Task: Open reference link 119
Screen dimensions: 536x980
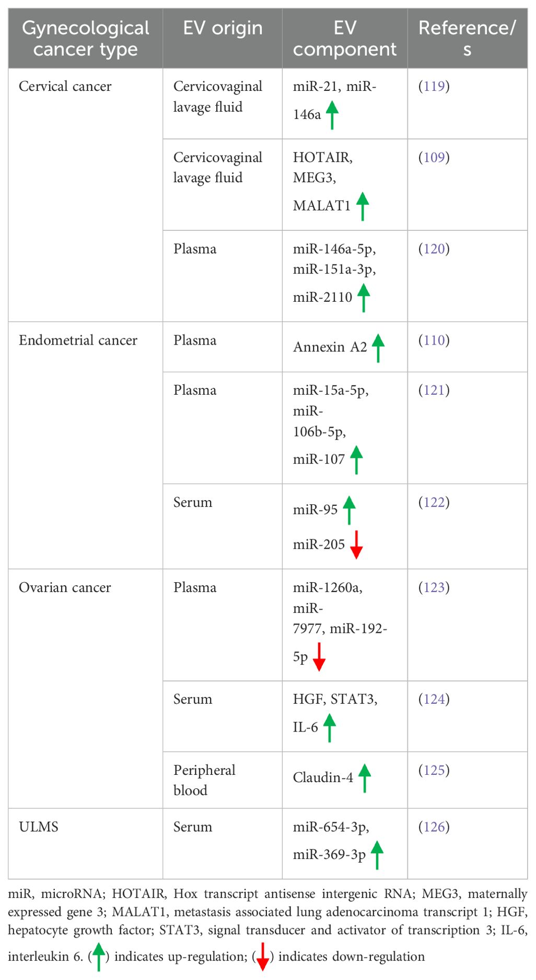Action: tap(434, 86)
